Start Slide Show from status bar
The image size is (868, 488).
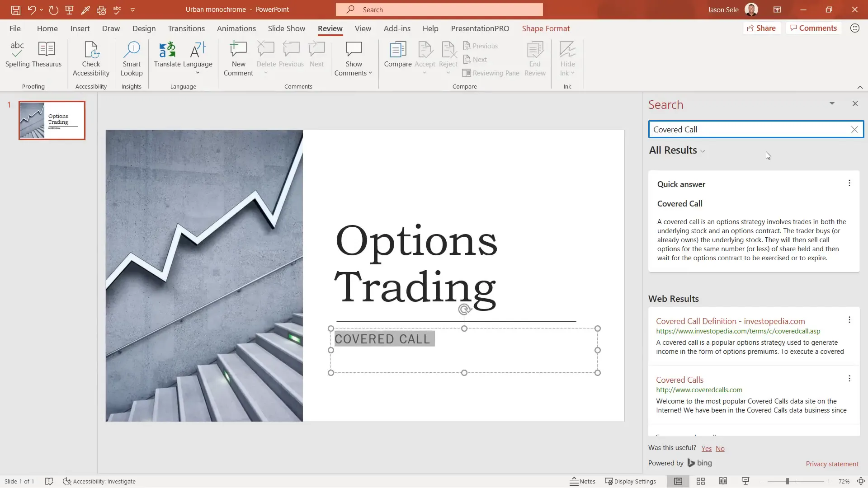click(x=745, y=481)
